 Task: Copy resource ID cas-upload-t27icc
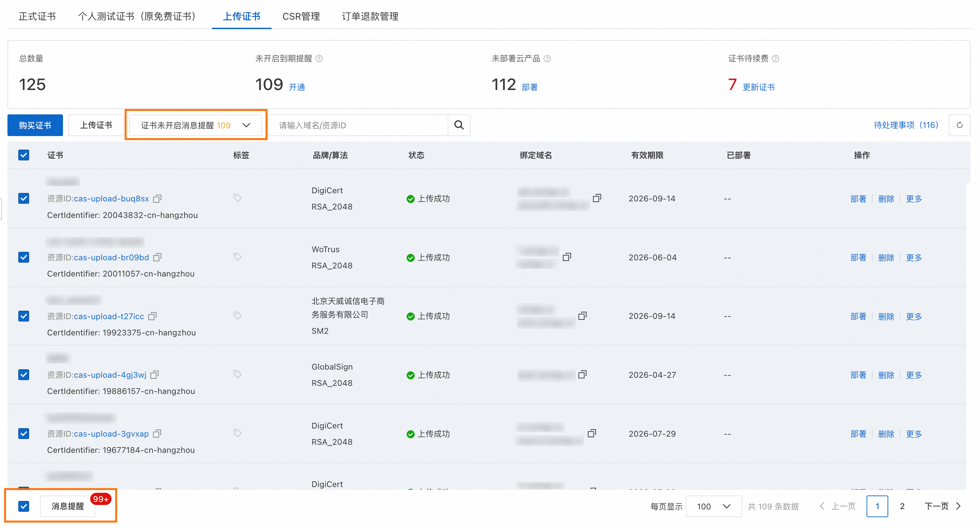(x=152, y=316)
